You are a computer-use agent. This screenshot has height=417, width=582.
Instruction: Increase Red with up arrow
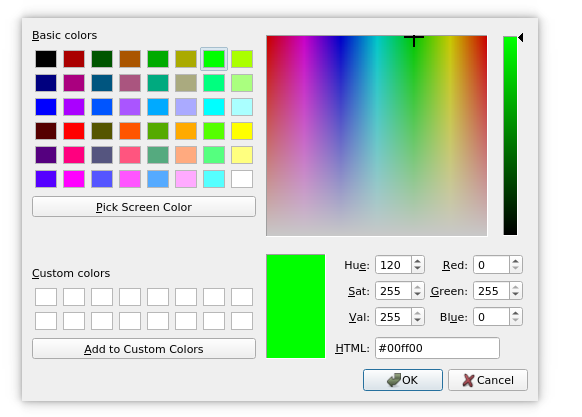pos(516,261)
